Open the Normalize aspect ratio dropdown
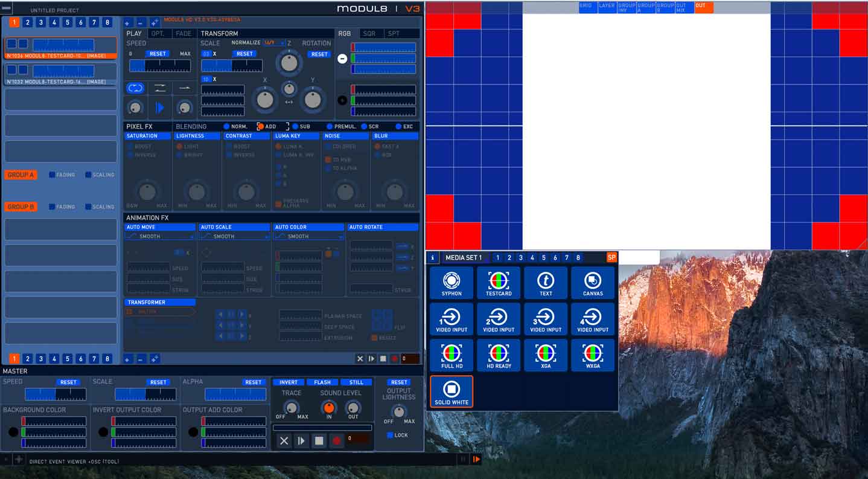868x479 pixels. [274, 43]
